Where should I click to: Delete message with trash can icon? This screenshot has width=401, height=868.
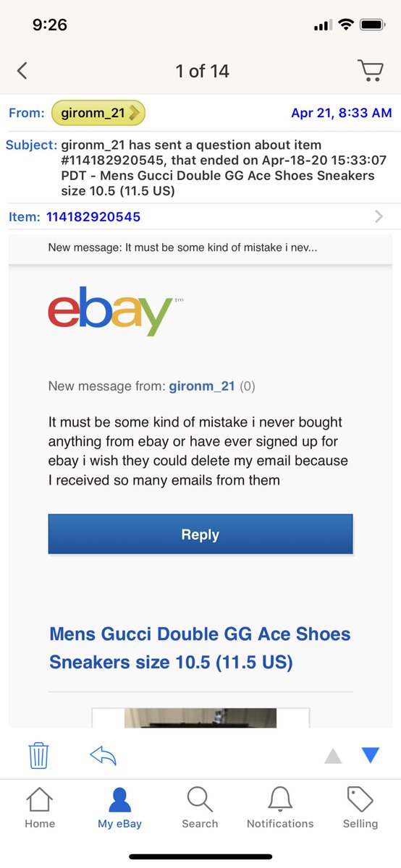pyautogui.click(x=38, y=755)
